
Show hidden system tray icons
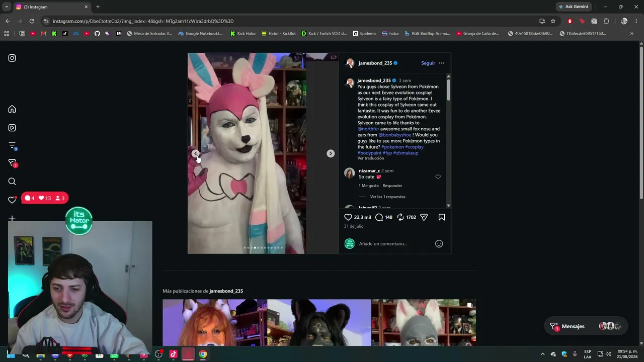(x=542, y=354)
